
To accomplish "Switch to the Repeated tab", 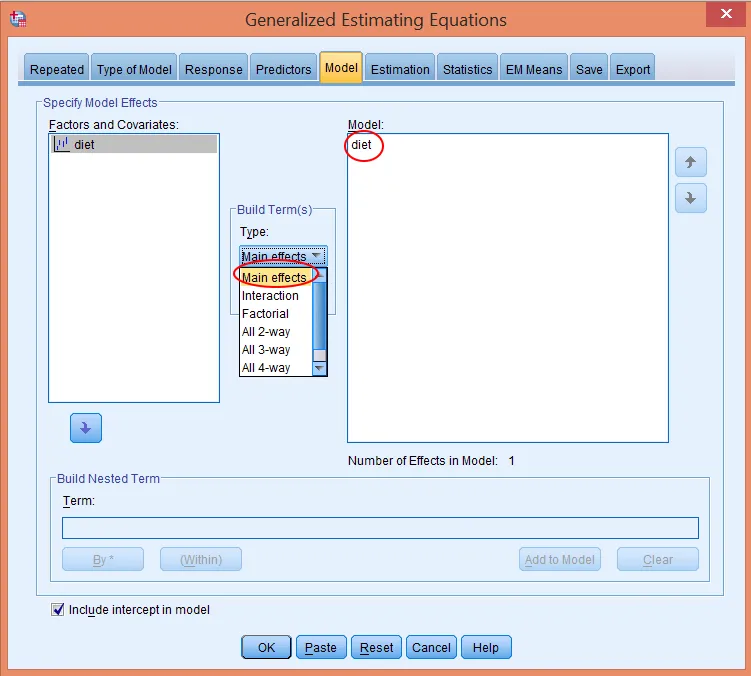I will click(57, 69).
